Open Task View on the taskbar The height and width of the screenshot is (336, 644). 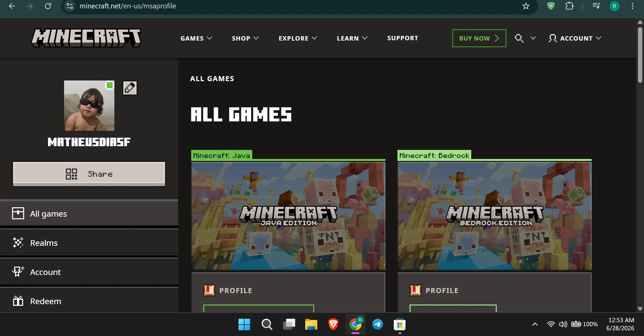coord(289,324)
